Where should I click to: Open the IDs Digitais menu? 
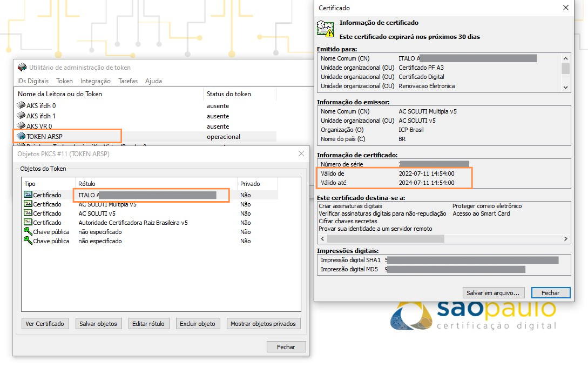33,81
